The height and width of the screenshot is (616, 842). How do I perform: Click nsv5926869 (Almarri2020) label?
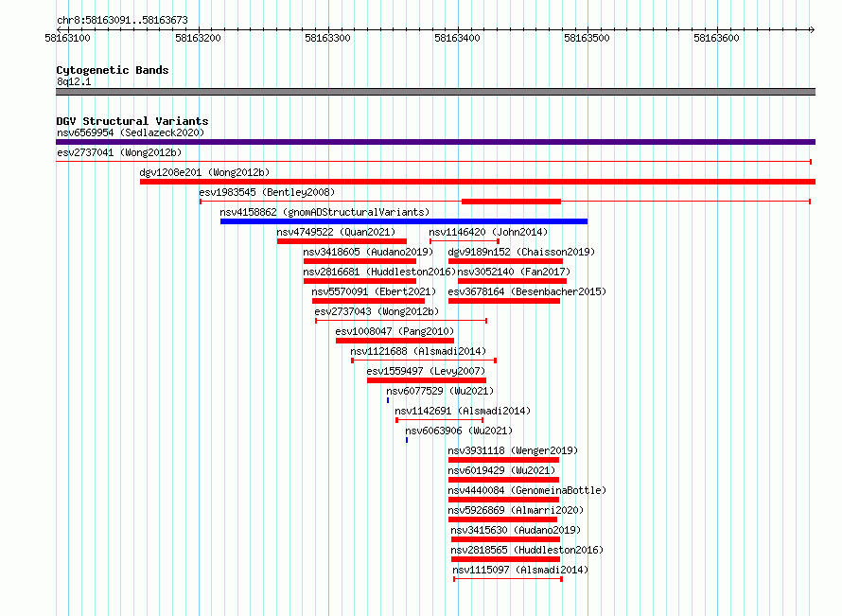click(516, 510)
